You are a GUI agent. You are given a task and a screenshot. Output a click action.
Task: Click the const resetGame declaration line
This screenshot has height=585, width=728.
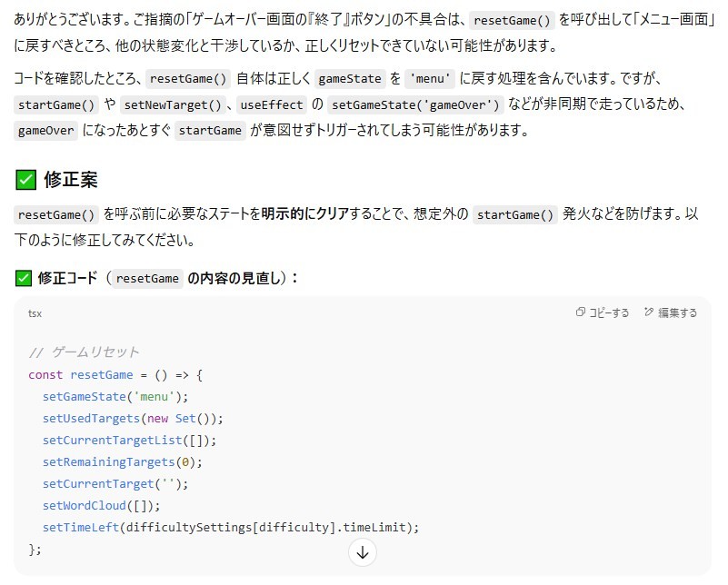[x=116, y=374]
